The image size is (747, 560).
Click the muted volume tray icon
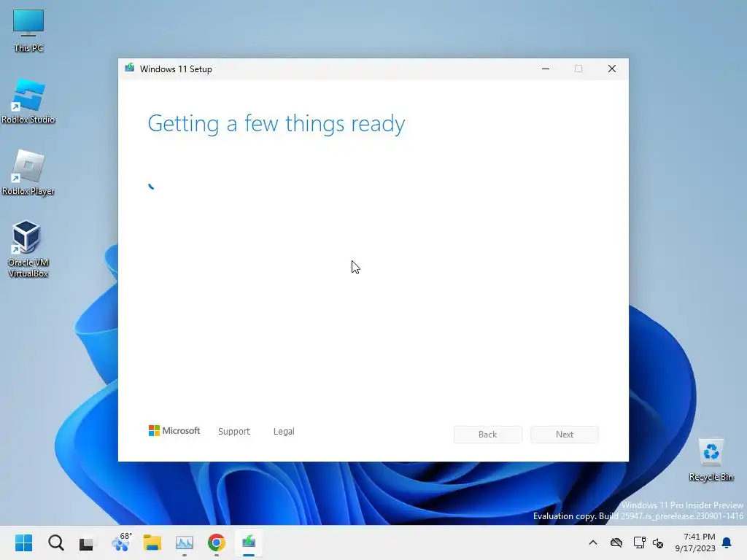659,542
